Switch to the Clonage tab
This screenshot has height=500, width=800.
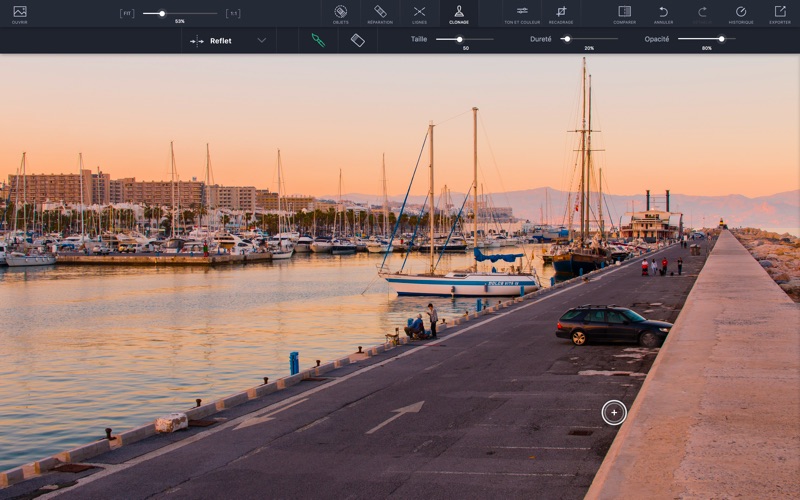tap(459, 13)
